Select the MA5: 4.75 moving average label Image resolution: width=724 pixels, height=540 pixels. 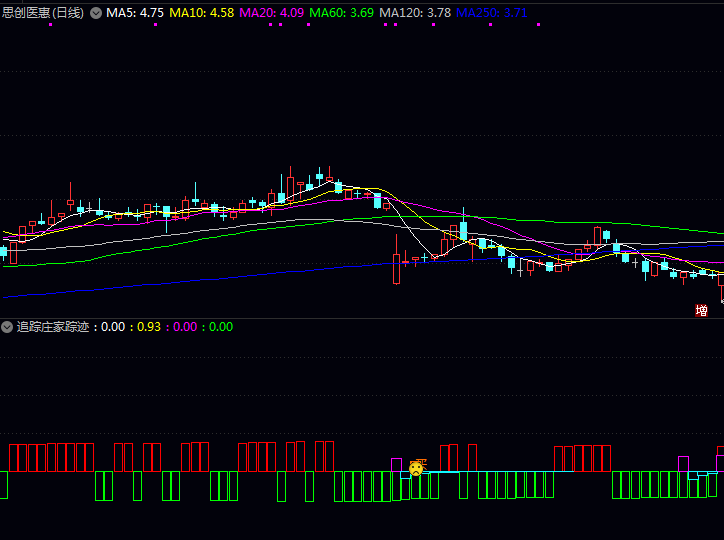(135, 14)
